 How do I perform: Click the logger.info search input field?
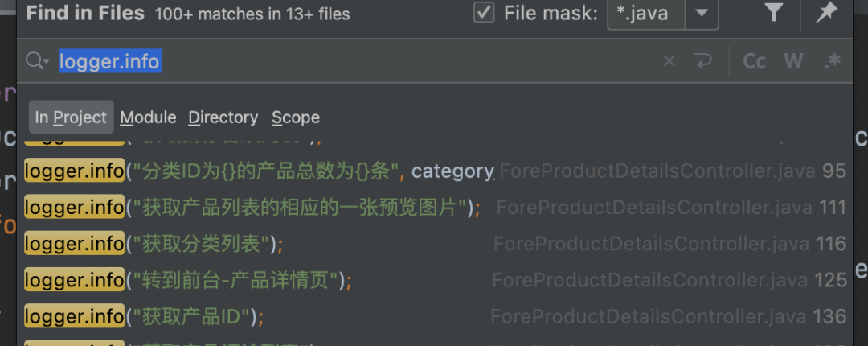click(362, 61)
